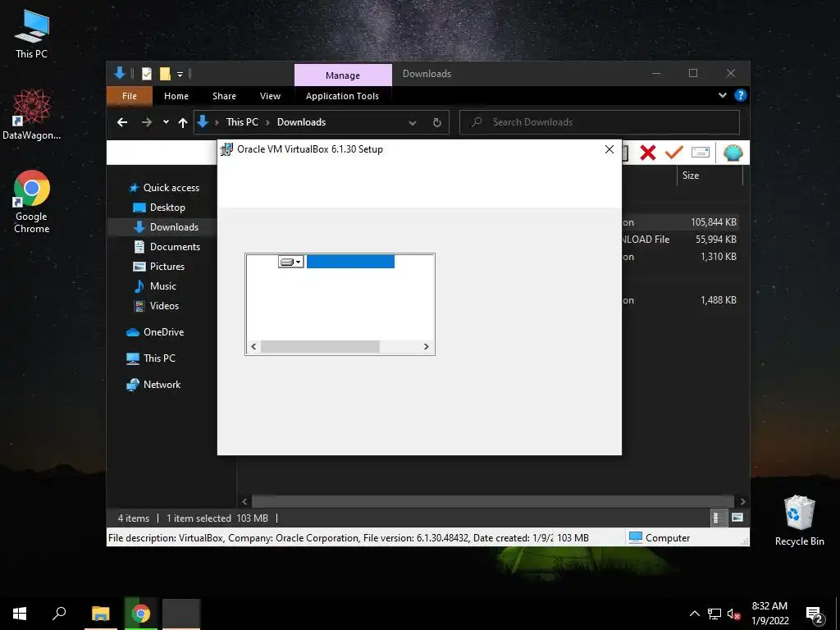The width and height of the screenshot is (840, 630).
Task: Click the rename box toolbar icon
Action: point(701,153)
